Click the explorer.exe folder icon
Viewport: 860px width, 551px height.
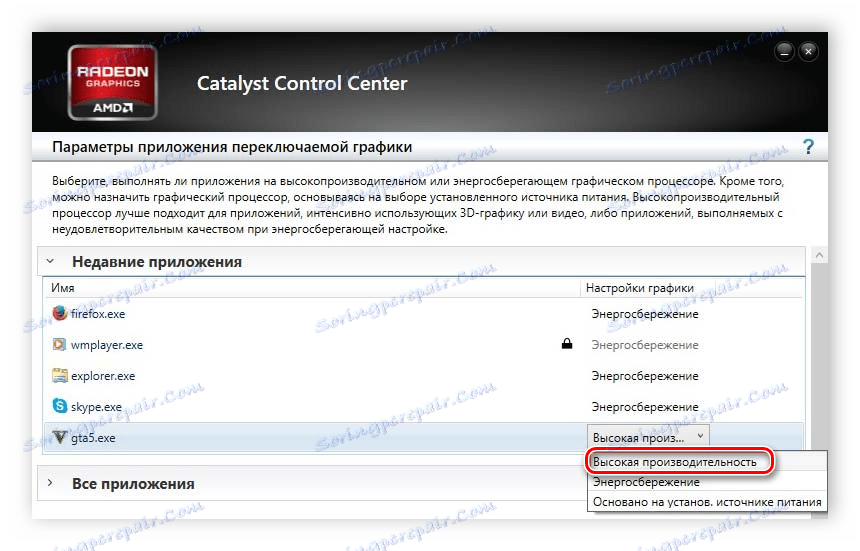[x=59, y=376]
